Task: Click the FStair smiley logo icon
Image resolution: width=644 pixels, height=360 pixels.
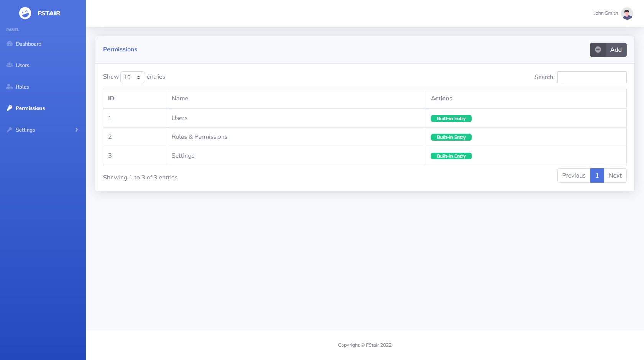Action: click(25, 13)
